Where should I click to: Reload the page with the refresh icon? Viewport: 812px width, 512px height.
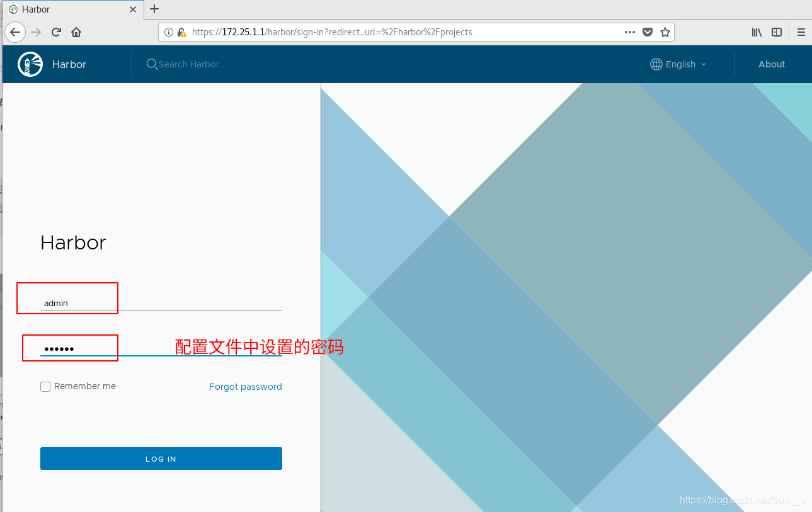point(56,32)
